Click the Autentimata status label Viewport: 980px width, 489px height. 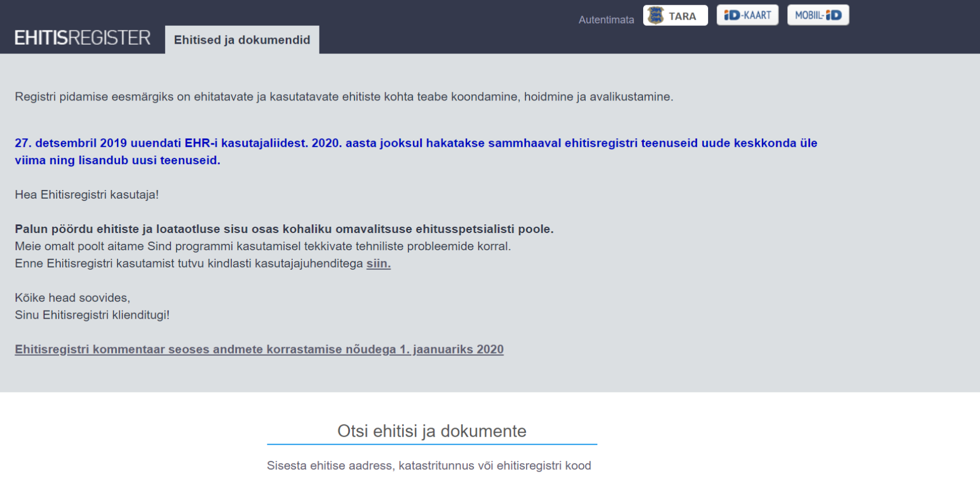(x=606, y=20)
